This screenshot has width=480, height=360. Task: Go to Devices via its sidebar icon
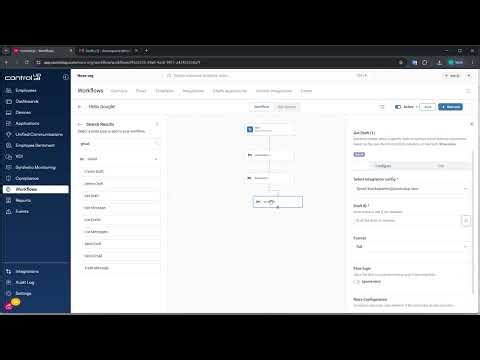pos(9,112)
